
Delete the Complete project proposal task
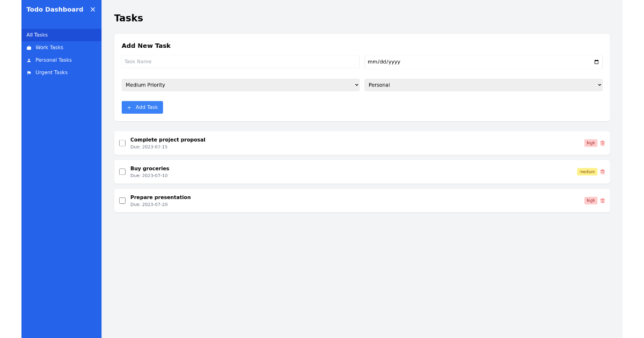point(602,143)
